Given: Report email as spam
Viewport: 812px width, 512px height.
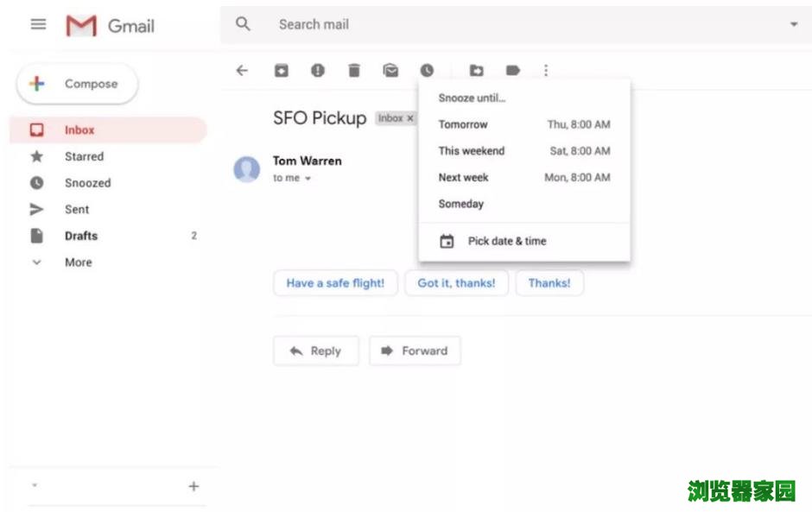Looking at the screenshot, I should (x=318, y=71).
